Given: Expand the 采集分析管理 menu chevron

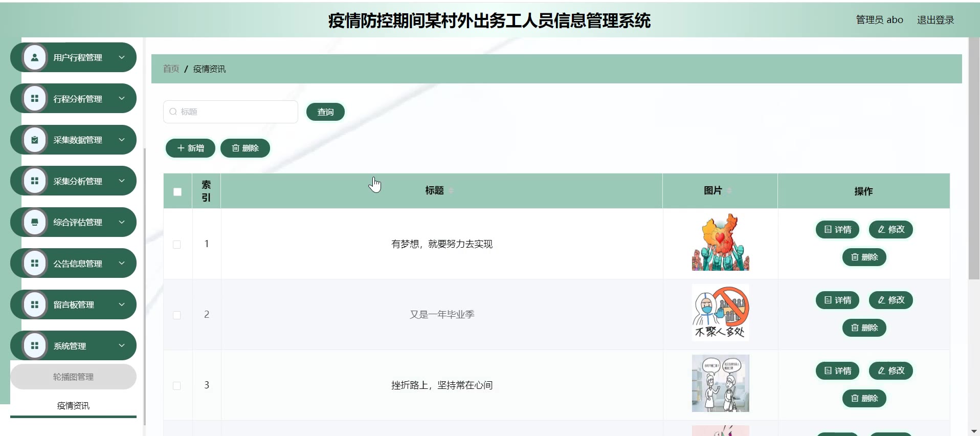Looking at the screenshot, I should coord(122,181).
